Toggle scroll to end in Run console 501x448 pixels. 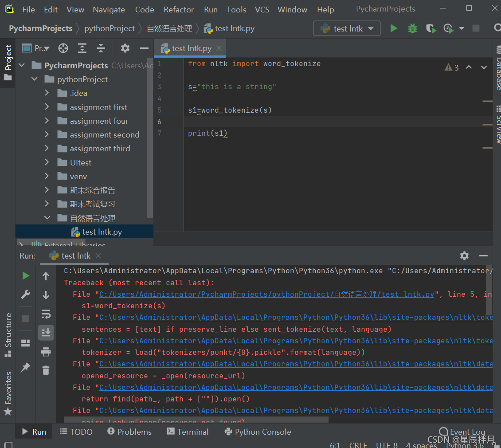[46, 332]
